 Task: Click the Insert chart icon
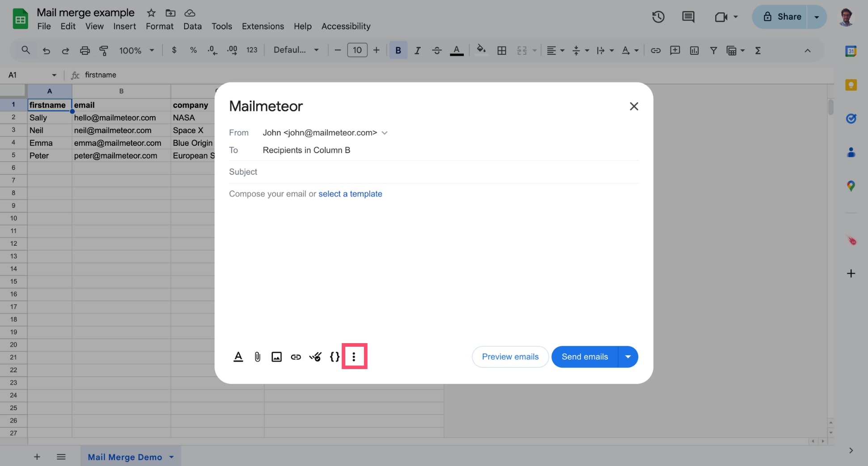pos(694,50)
